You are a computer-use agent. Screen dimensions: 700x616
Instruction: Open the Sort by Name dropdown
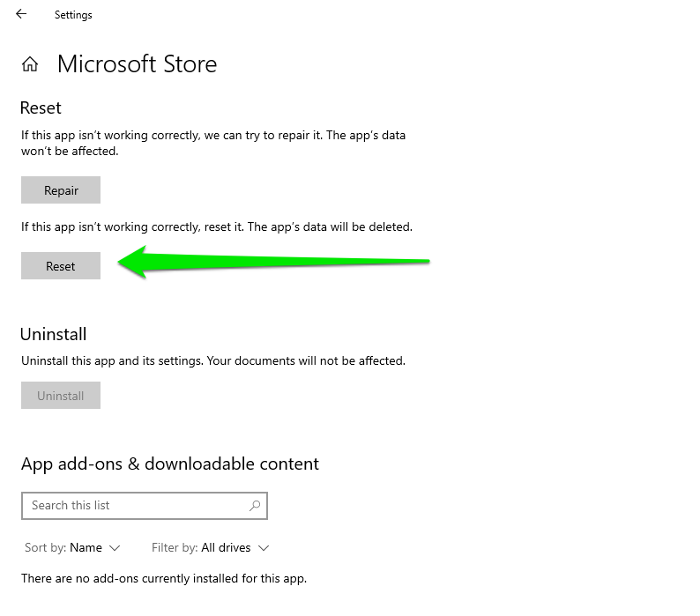pyautogui.click(x=72, y=548)
